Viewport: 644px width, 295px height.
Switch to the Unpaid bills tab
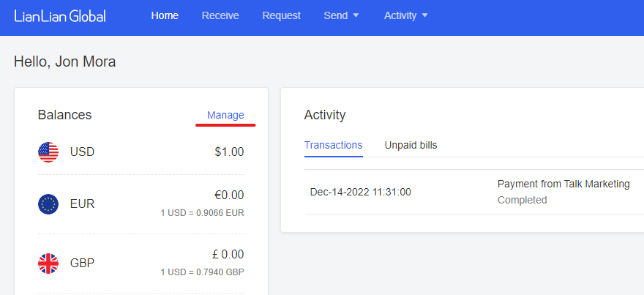[411, 145]
